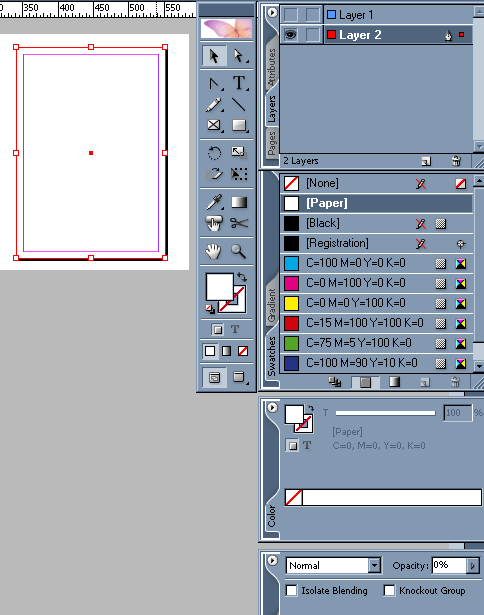The height and width of the screenshot is (615, 484).
Task: Click the toolbox stroke color box
Action: (x=239, y=307)
